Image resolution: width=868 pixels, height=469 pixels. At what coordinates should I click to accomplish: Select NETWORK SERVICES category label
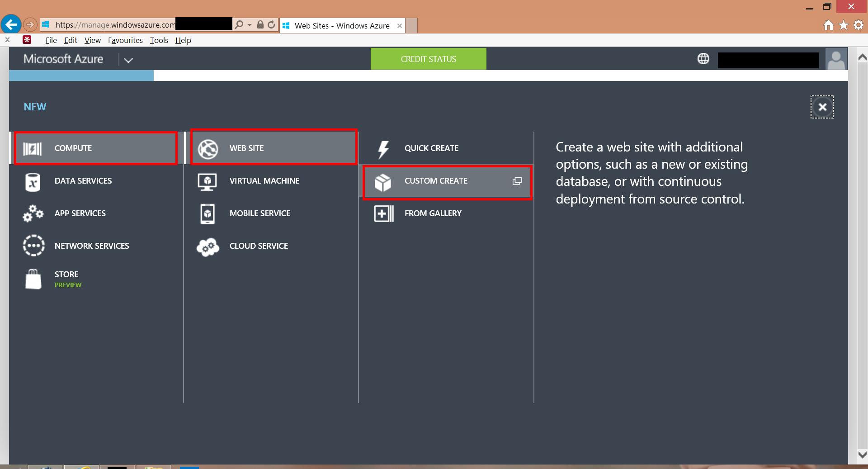pos(92,246)
